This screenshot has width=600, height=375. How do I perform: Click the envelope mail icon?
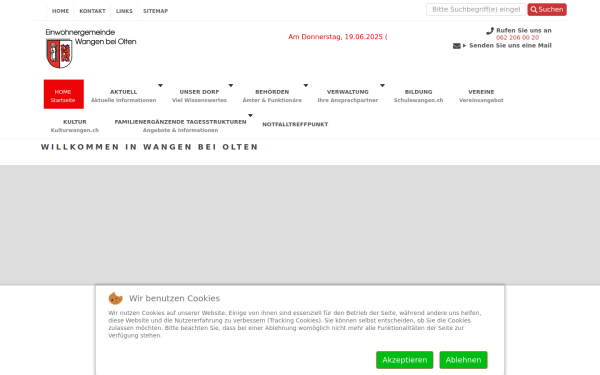457,46
